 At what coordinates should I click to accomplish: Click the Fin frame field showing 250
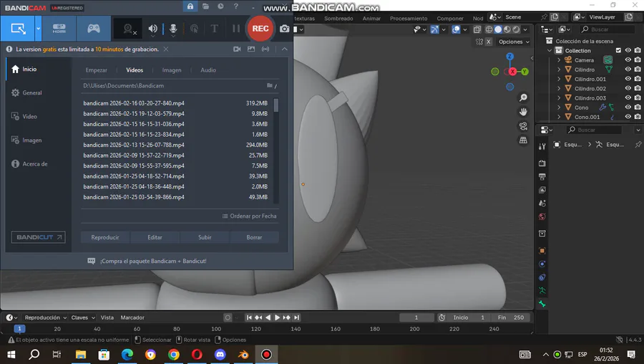(511, 317)
